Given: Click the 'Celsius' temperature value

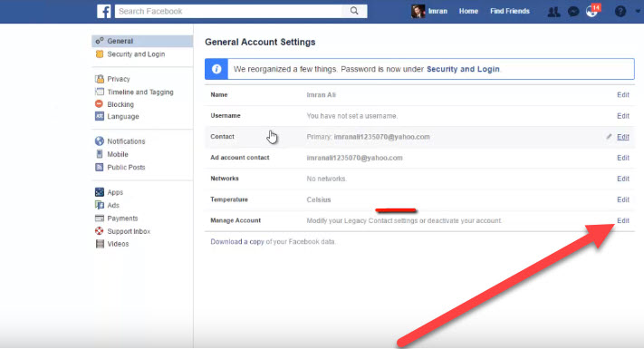Looking at the screenshot, I should click(x=318, y=199).
